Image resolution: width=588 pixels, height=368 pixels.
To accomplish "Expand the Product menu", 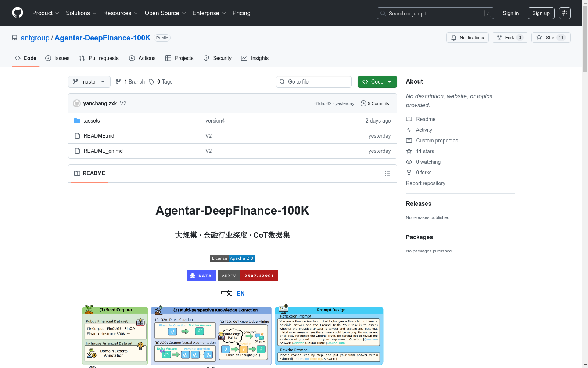I will [46, 13].
